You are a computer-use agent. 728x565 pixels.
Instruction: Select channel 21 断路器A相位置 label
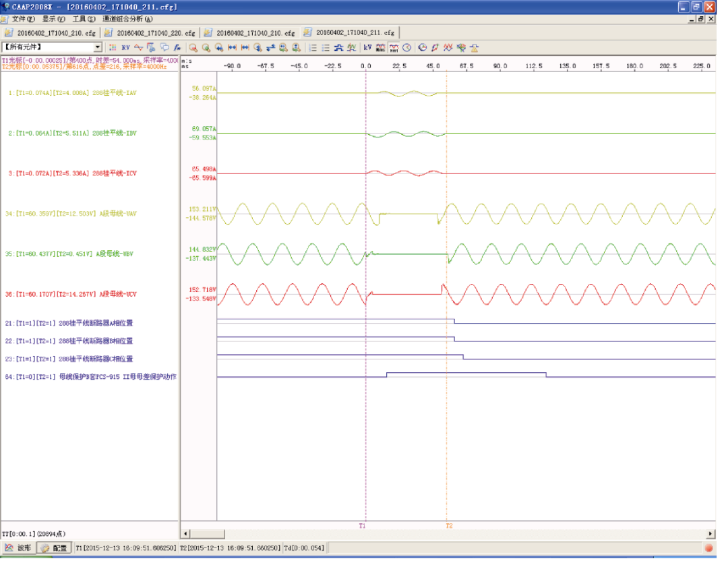[69, 323]
